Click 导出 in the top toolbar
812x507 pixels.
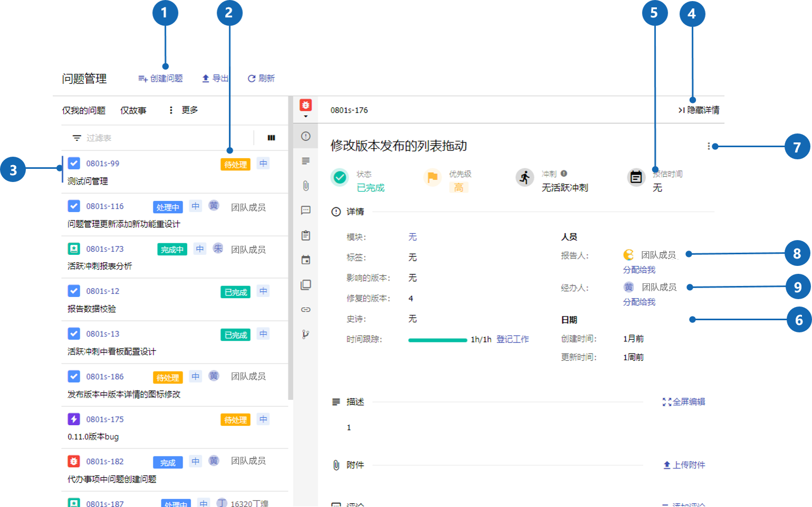click(x=215, y=79)
